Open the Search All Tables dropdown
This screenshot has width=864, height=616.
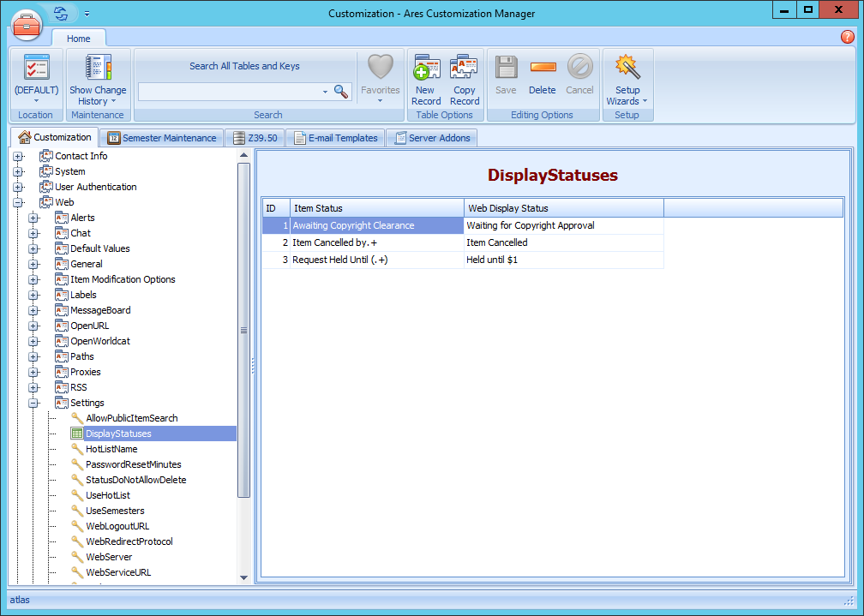click(x=324, y=91)
